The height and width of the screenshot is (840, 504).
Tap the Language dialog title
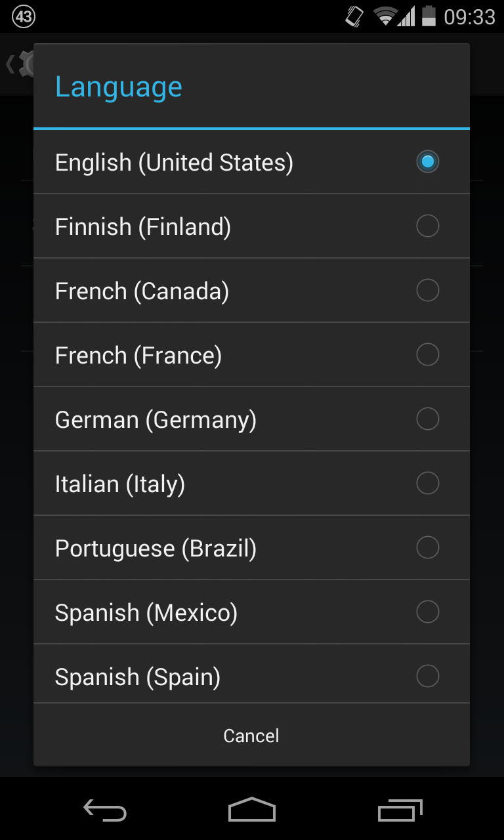click(x=119, y=87)
